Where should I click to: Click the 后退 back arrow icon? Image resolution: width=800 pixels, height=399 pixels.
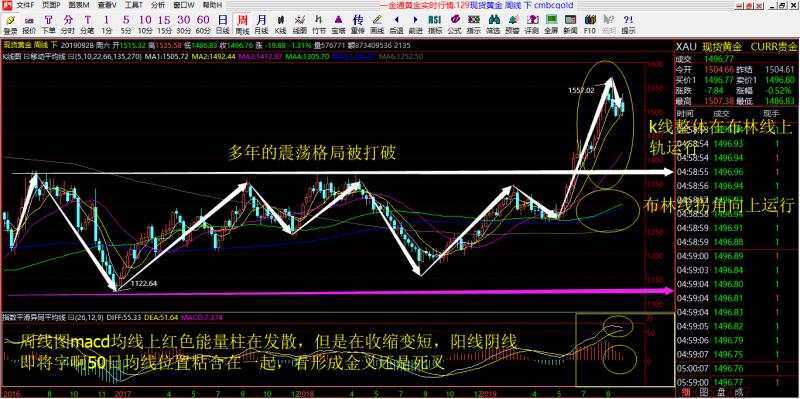[x=396, y=24]
